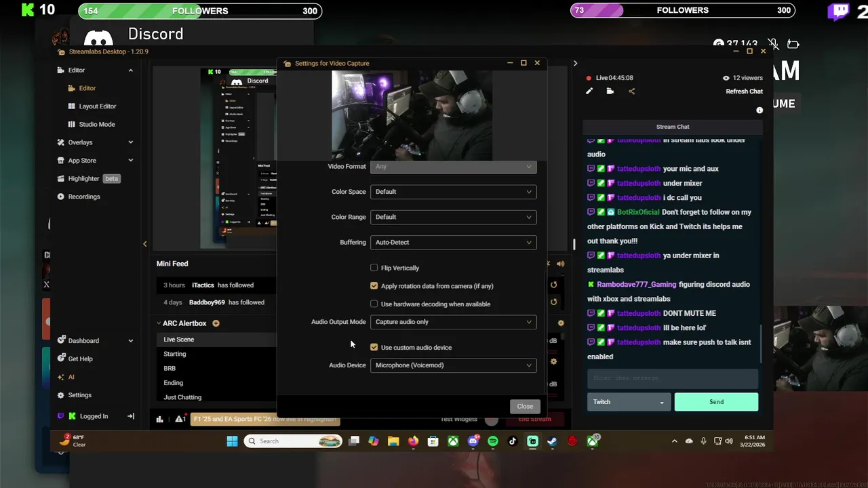Screen dimensions: 868x488
Task: Uncheck Use custom audio device
Action: [374, 347]
